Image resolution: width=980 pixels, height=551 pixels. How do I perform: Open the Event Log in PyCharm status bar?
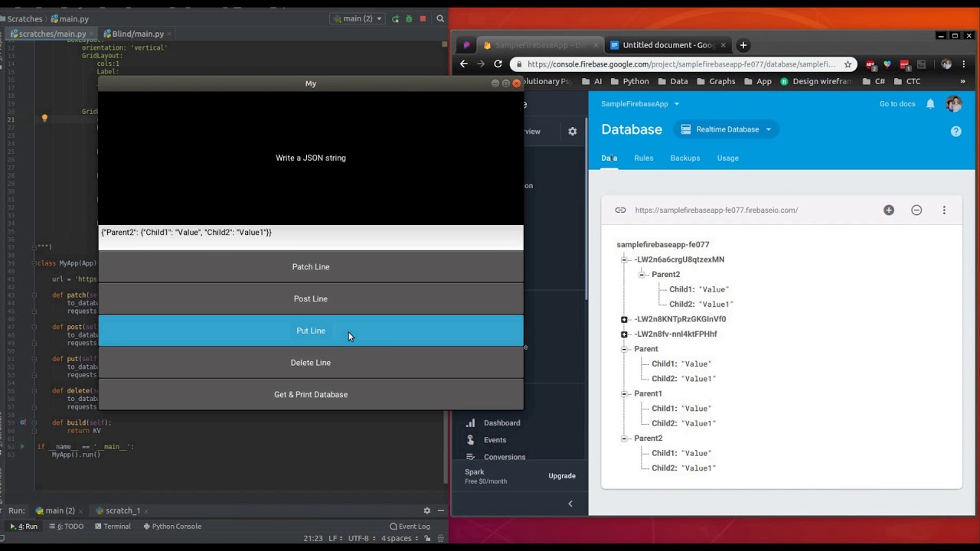[x=410, y=527]
